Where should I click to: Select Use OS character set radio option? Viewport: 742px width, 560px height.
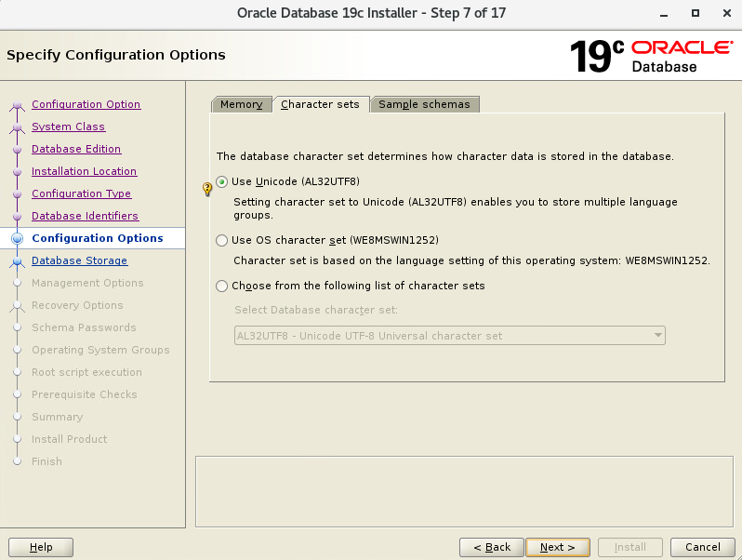point(221,241)
